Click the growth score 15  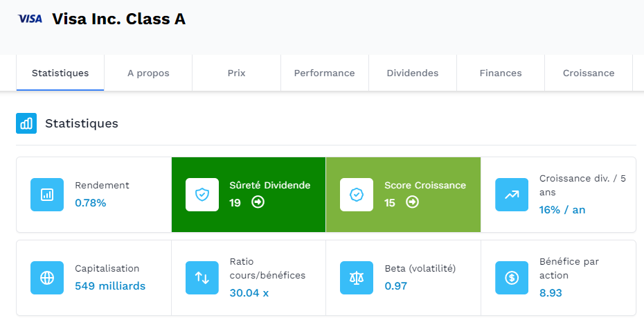click(x=390, y=202)
